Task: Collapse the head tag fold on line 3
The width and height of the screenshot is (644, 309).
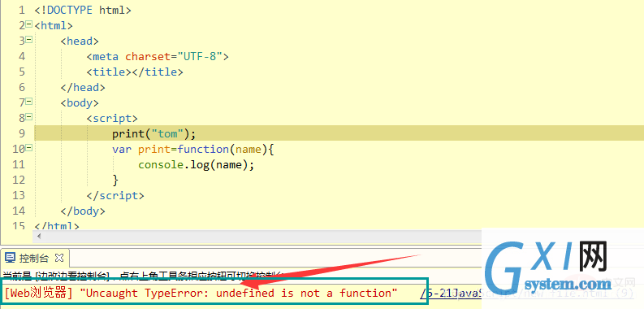Action: click(28, 40)
